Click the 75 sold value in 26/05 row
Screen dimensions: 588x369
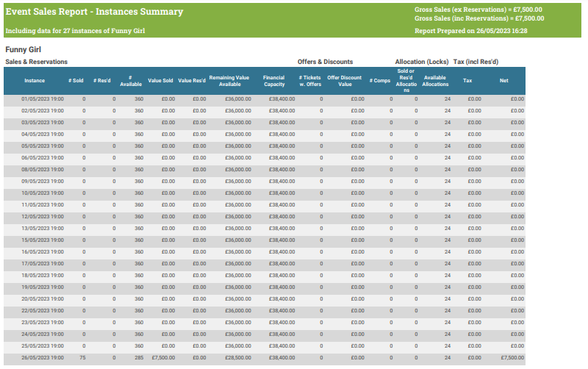(x=82, y=358)
